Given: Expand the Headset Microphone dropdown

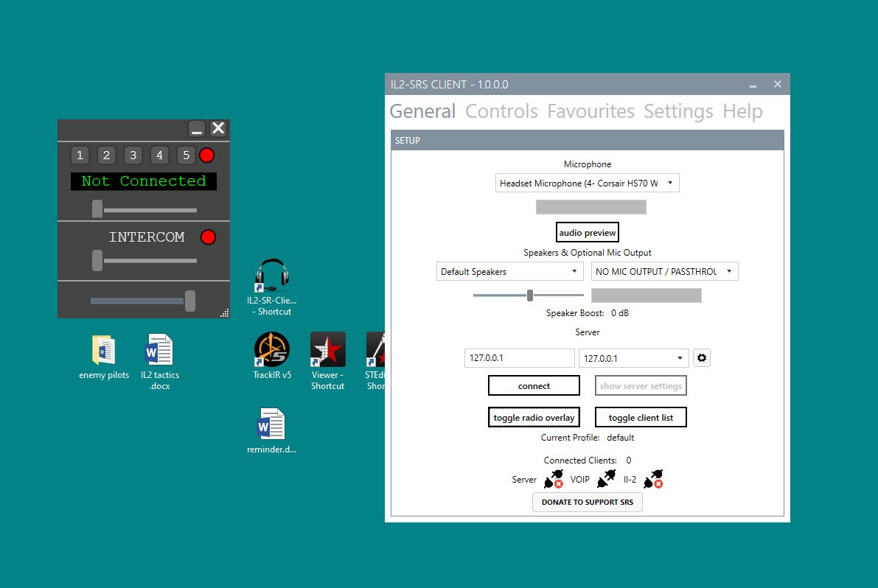Looking at the screenshot, I should pyautogui.click(x=587, y=183).
